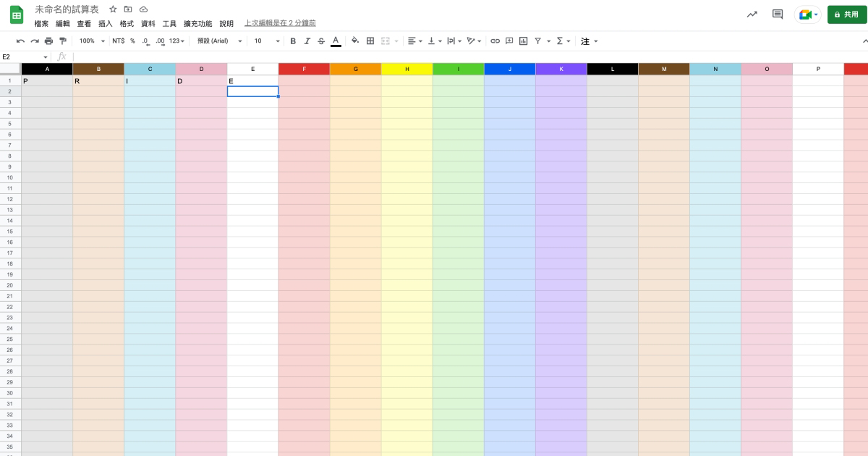Click the undo arrow icon
This screenshot has width=868, height=456.
coord(20,41)
